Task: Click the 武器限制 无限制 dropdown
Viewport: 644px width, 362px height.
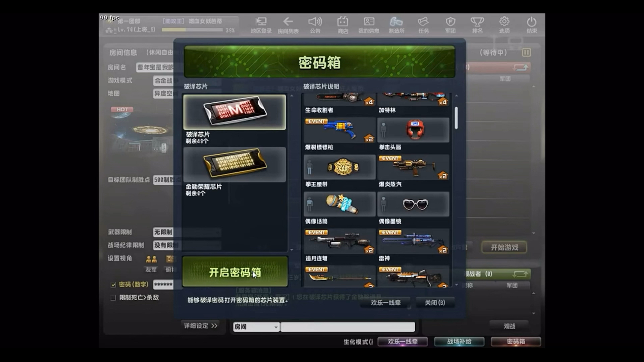Action: click(187, 232)
